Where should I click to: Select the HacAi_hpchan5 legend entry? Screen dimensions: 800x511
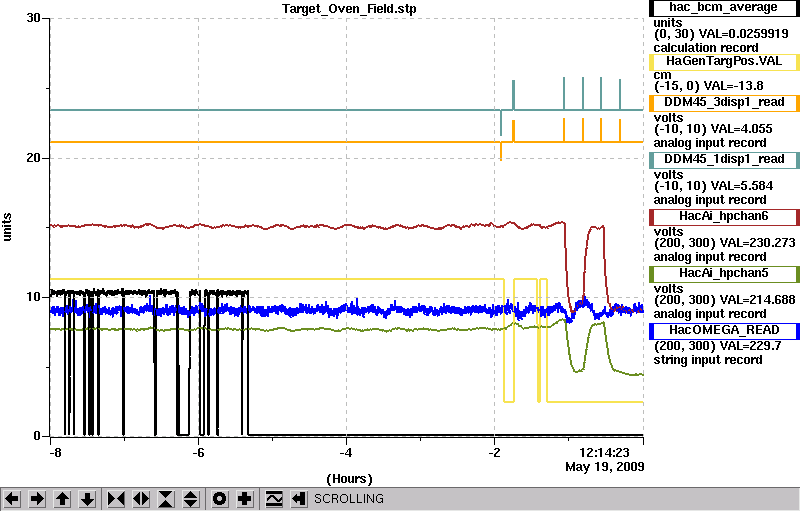[723, 274]
